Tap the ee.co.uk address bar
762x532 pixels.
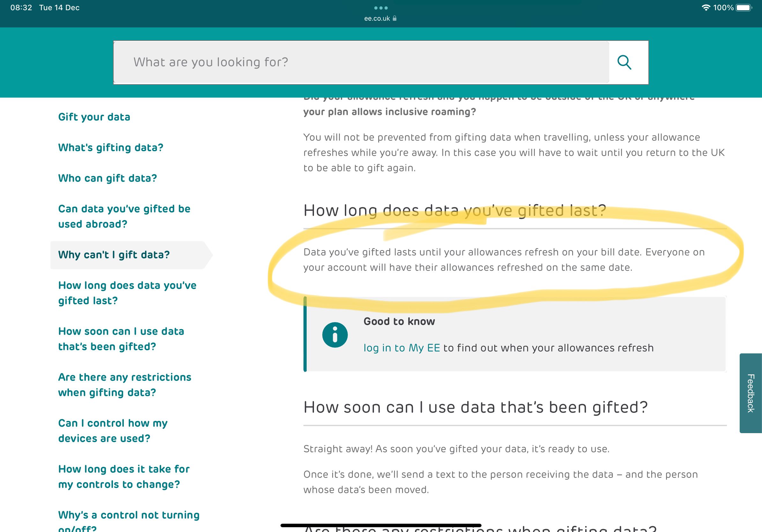377,18
